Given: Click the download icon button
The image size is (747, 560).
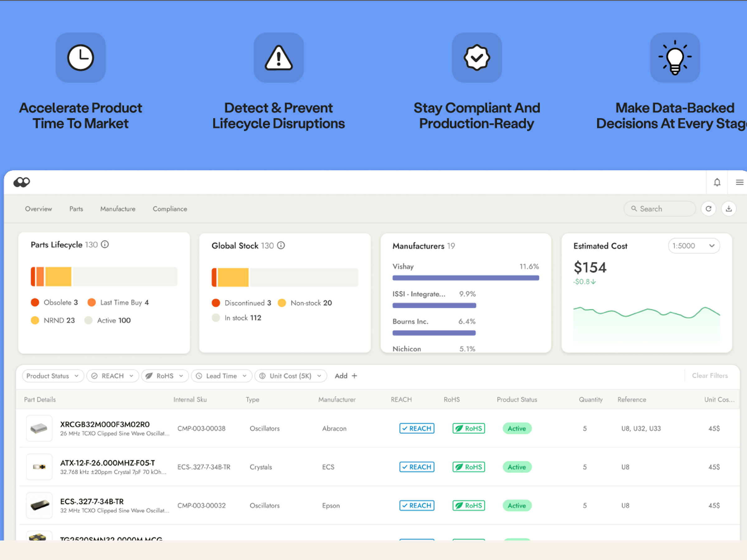Looking at the screenshot, I should click(729, 209).
